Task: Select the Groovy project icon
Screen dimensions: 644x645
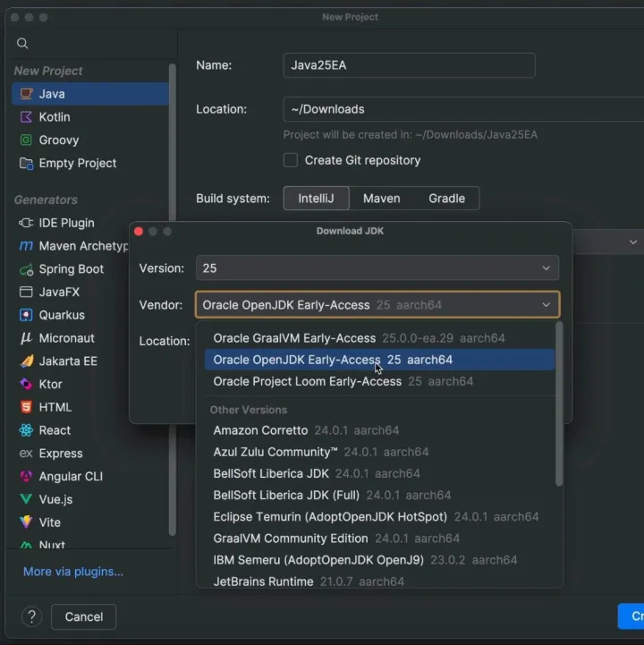Action: 26,140
